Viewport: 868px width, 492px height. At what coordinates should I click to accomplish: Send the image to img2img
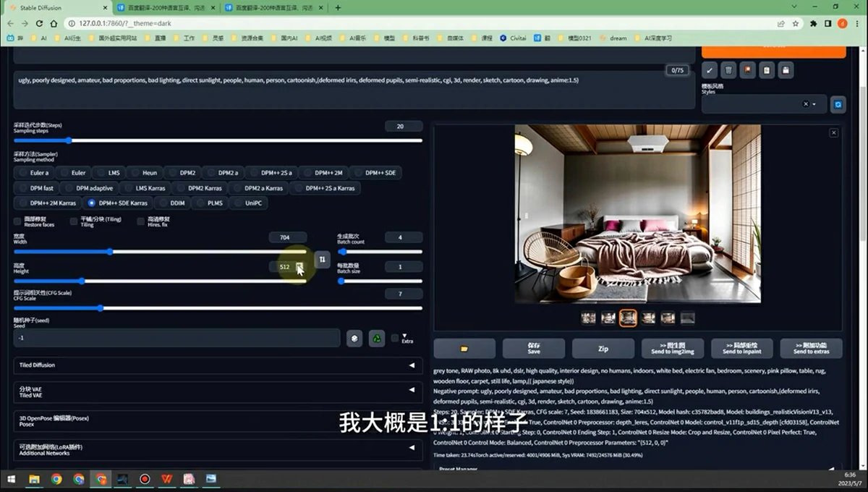pos(673,348)
